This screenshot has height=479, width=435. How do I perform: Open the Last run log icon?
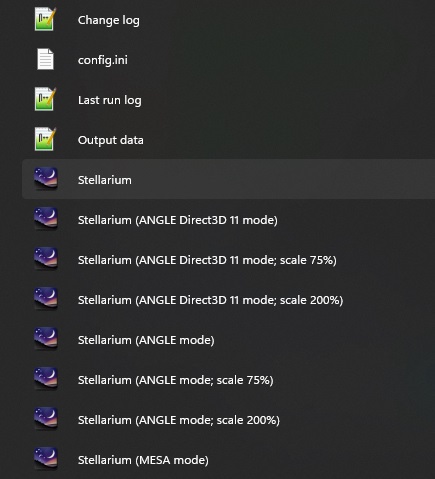(x=45, y=99)
